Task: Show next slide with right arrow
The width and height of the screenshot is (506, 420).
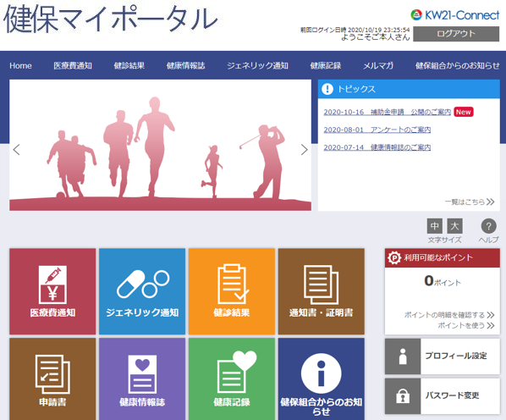Action: pyautogui.click(x=304, y=150)
